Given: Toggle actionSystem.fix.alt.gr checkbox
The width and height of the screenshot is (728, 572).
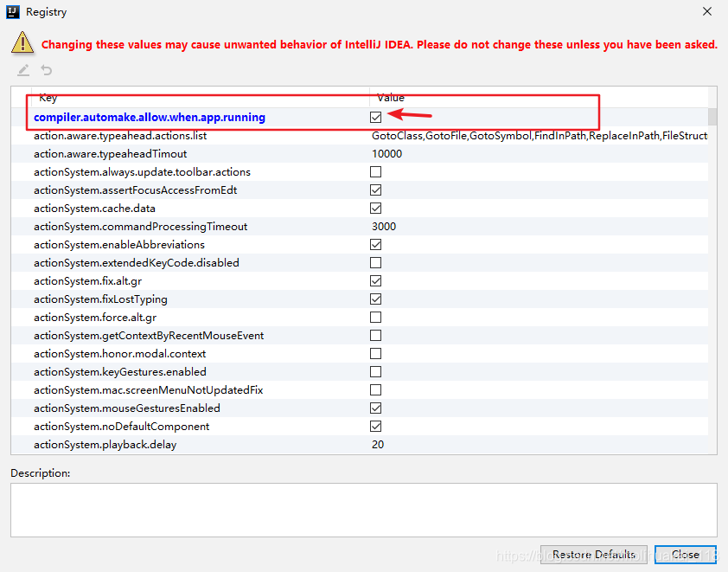Looking at the screenshot, I should tap(375, 280).
